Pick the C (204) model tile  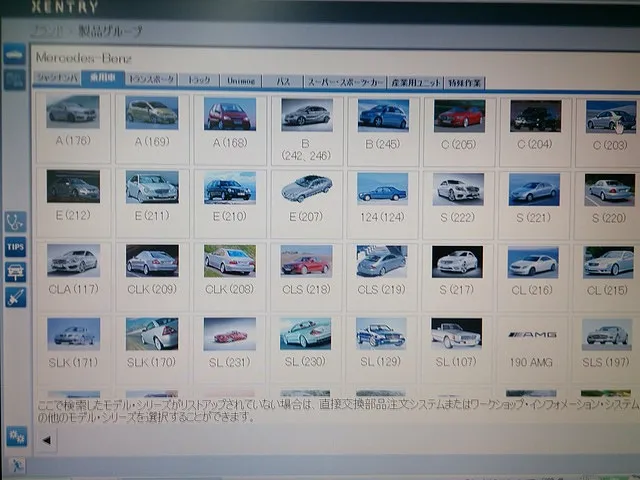point(535,132)
